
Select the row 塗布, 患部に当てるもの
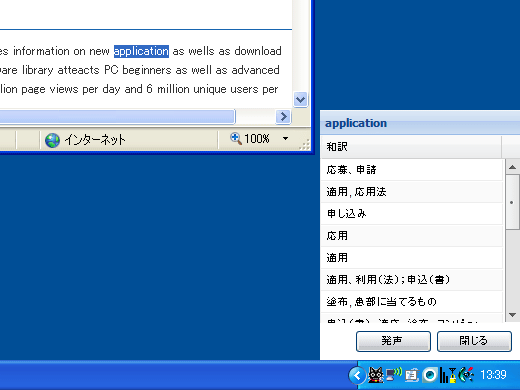tap(412, 302)
